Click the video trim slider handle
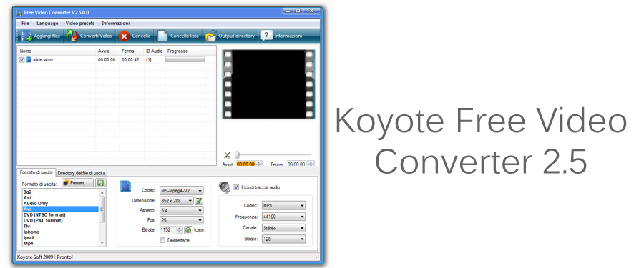The height and width of the screenshot is (268, 644). coord(237,155)
